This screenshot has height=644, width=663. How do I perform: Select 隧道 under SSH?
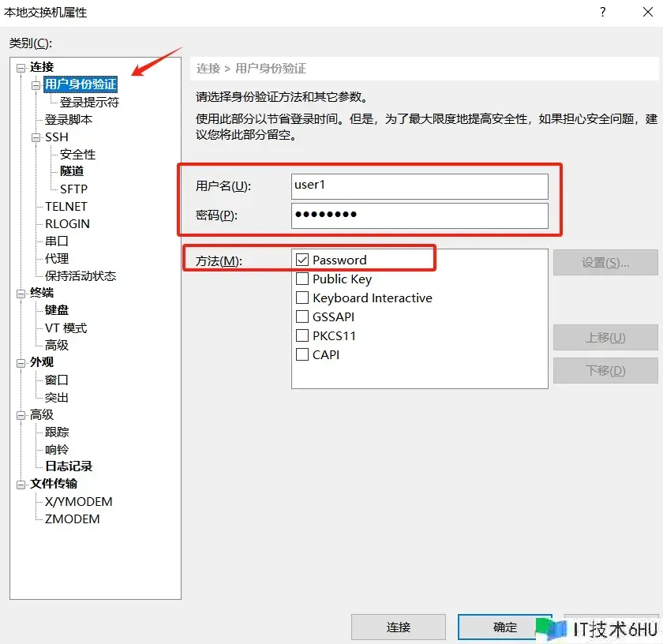coord(72,171)
